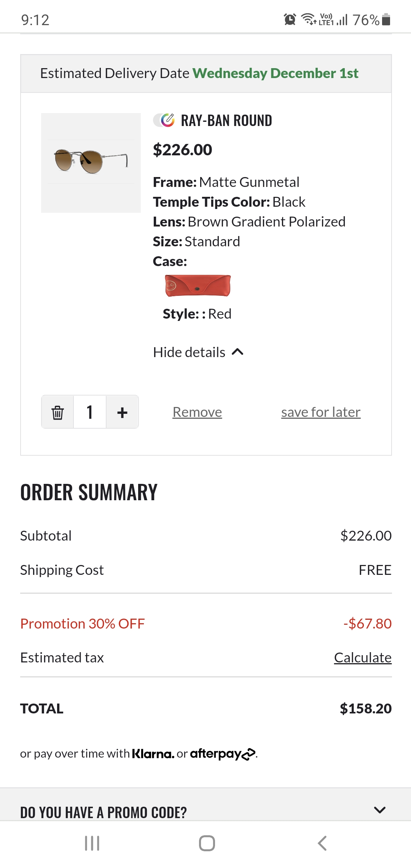
Task: Increase quantity with the plus button
Action: 122,412
